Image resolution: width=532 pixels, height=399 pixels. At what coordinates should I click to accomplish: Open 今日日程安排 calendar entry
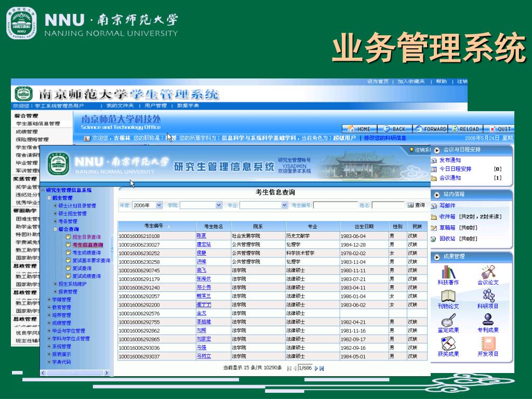click(455, 169)
